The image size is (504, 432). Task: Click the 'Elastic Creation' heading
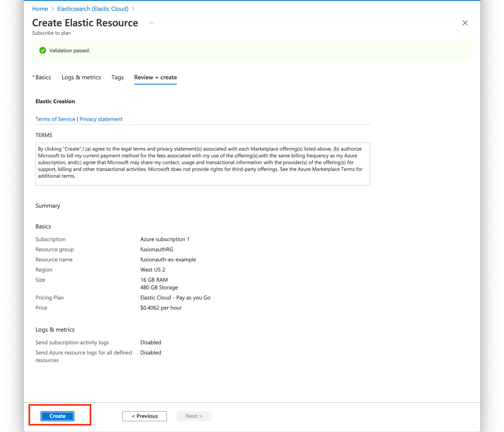(x=55, y=101)
